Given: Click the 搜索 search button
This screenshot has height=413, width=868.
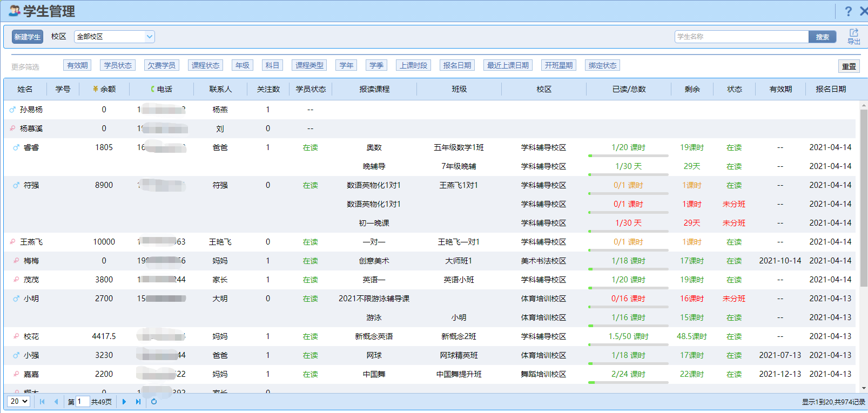Looking at the screenshot, I should coord(822,37).
